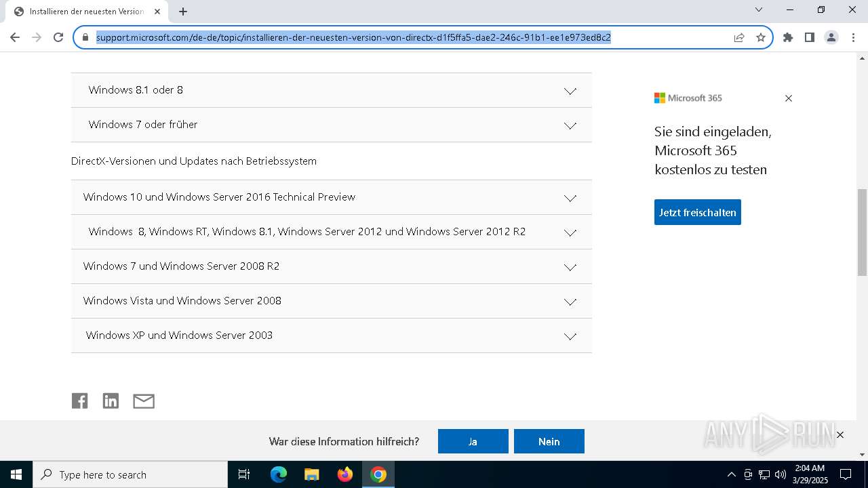This screenshot has width=868, height=488.
Task: Open the volume control tray icon
Action: click(781, 474)
